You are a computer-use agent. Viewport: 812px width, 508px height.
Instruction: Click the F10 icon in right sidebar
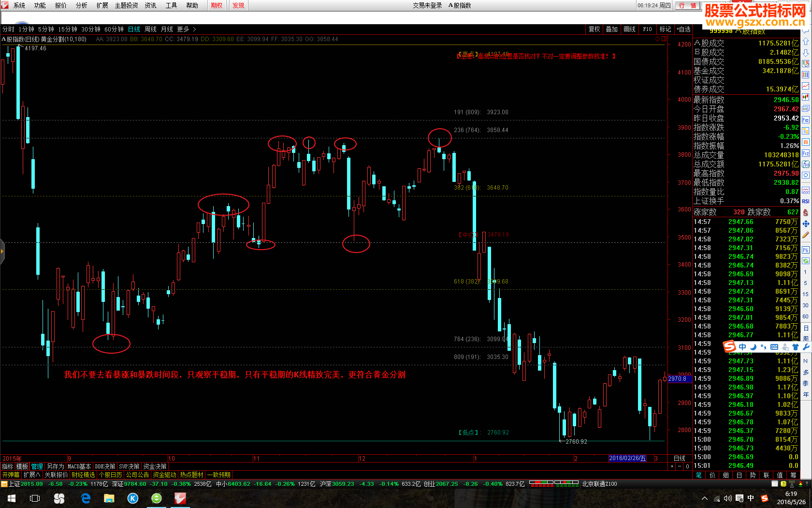point(806,120)
